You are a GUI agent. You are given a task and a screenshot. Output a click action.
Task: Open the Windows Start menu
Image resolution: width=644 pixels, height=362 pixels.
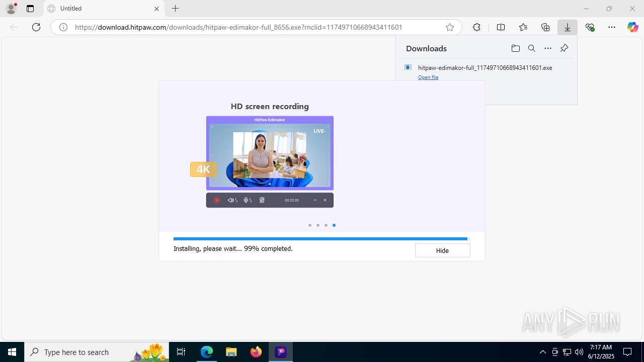(x=12, y=352)
